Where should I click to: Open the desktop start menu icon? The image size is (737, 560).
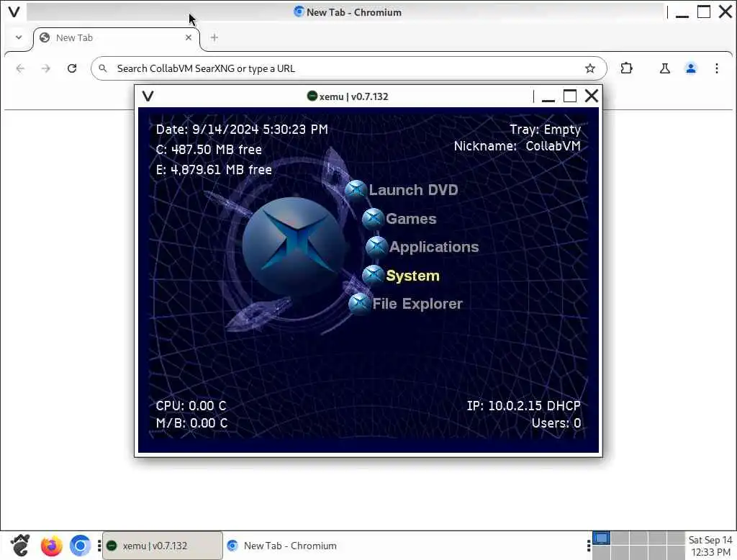20,546
